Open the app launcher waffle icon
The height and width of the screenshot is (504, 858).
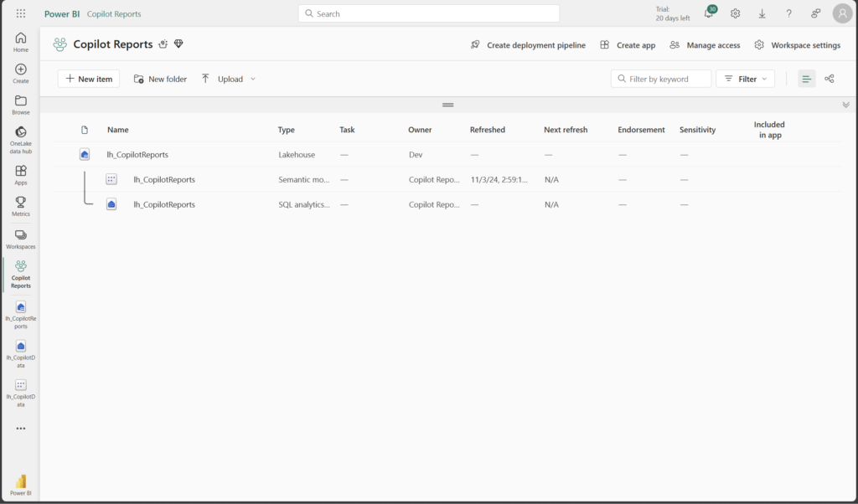[21, 13]
